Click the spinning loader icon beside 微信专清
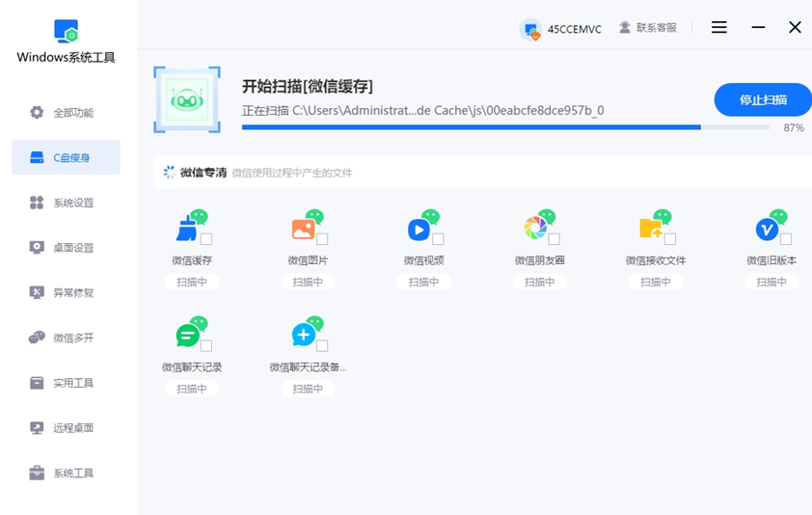This screenshot has height=515, width=812. coord(170,173)
